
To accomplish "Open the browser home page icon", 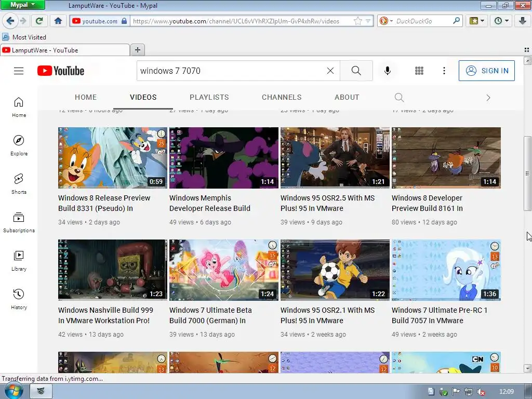I will click(x=58, y=21).
